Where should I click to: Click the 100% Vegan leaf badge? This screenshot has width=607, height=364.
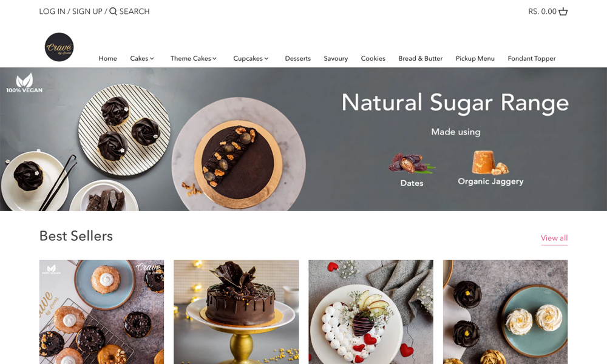click(x=24, y=83)
